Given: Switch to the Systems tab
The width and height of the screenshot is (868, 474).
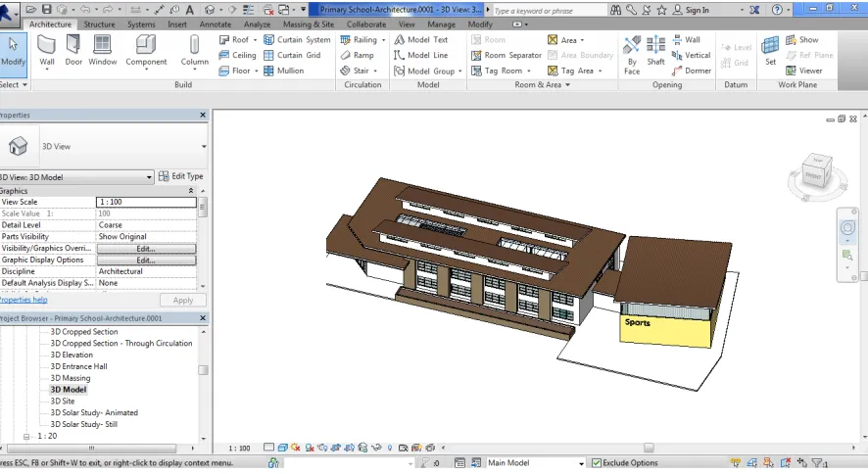Looking at the screenshot, I should coord(141,24).
